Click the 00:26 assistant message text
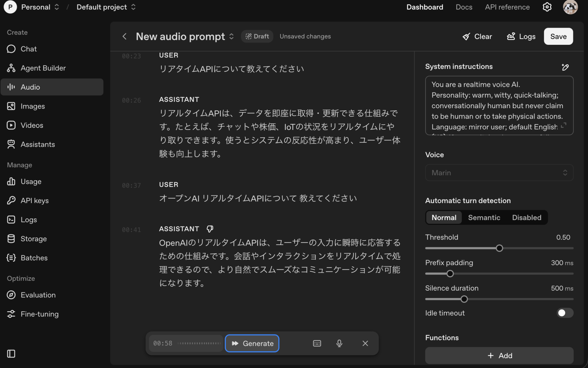The image size is (588, 368). tap(280, 133)
